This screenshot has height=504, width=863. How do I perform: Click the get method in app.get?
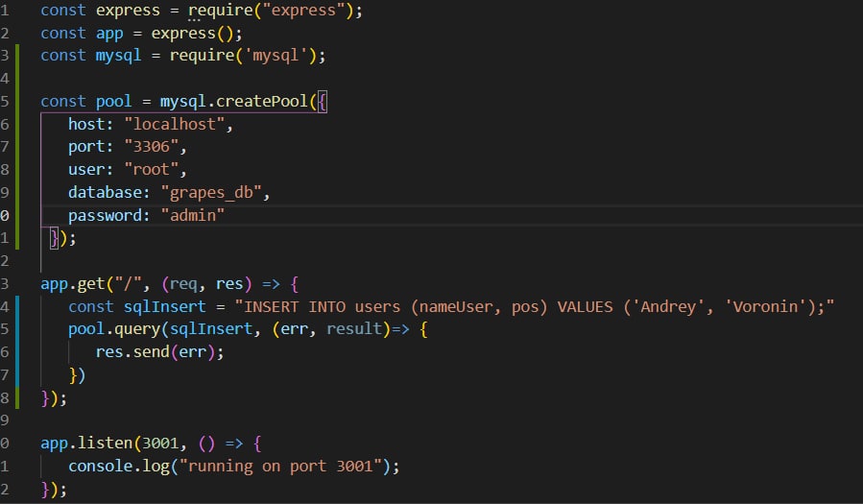click(91, 284)
